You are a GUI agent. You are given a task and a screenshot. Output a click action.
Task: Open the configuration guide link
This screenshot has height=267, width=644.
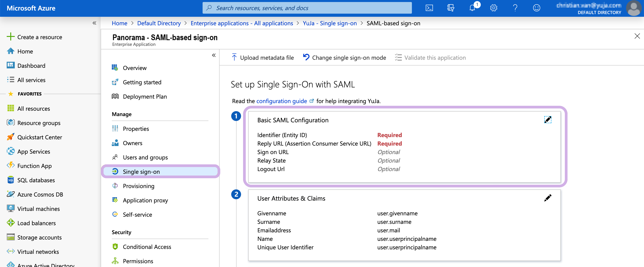tap(282, 101)
